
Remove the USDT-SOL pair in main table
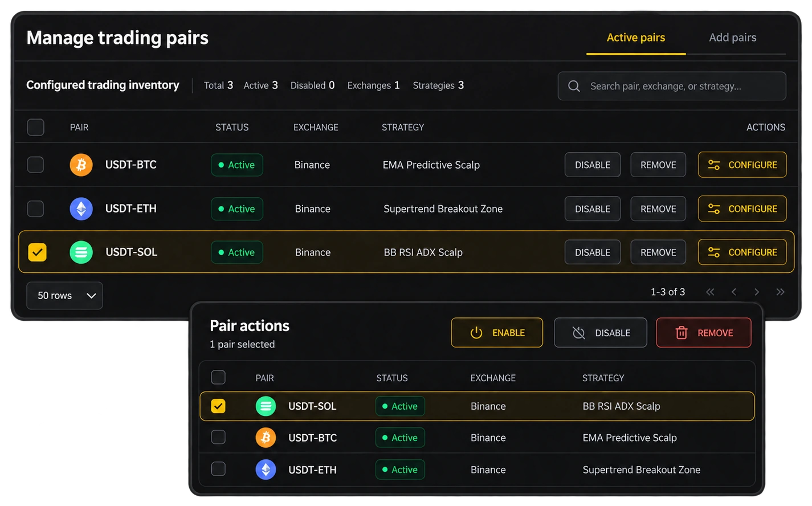[x=658, y=252]
